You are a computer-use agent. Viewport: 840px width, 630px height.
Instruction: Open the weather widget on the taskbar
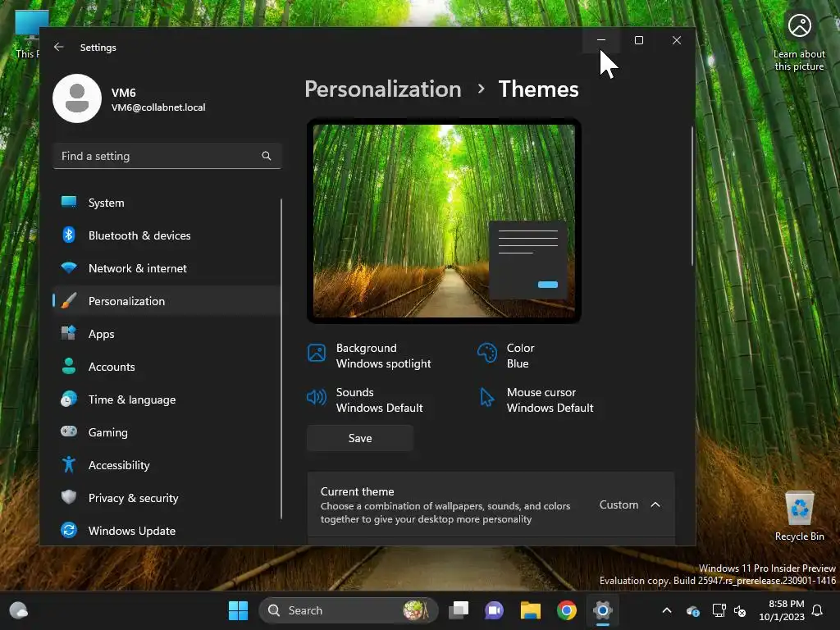pos(19,610)
